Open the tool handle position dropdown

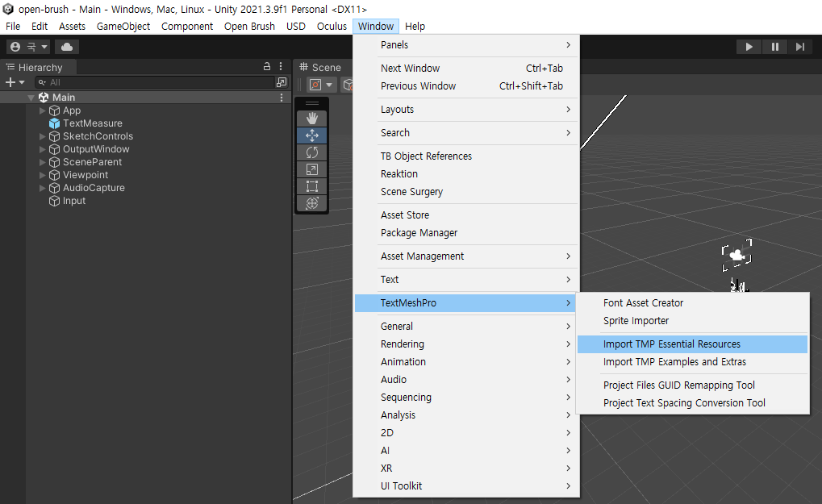point(321,85)
